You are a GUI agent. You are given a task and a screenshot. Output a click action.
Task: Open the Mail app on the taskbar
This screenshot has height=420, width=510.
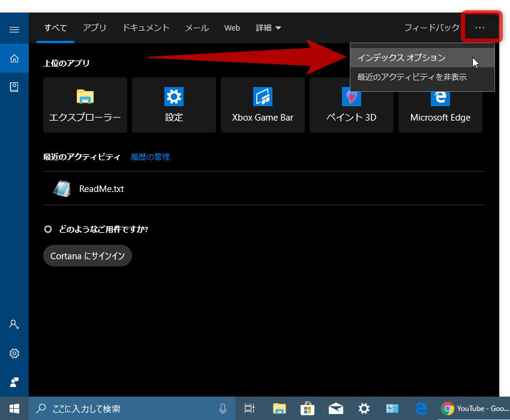point(335,409)
